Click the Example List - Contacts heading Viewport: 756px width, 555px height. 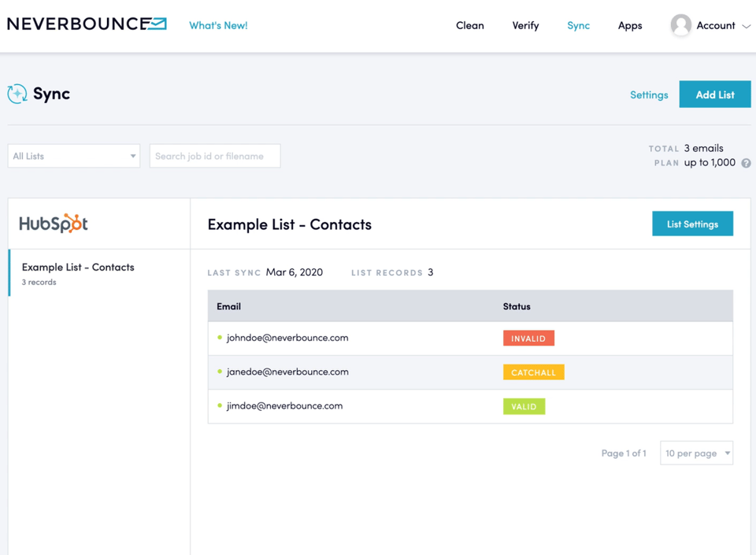[289, 224]
